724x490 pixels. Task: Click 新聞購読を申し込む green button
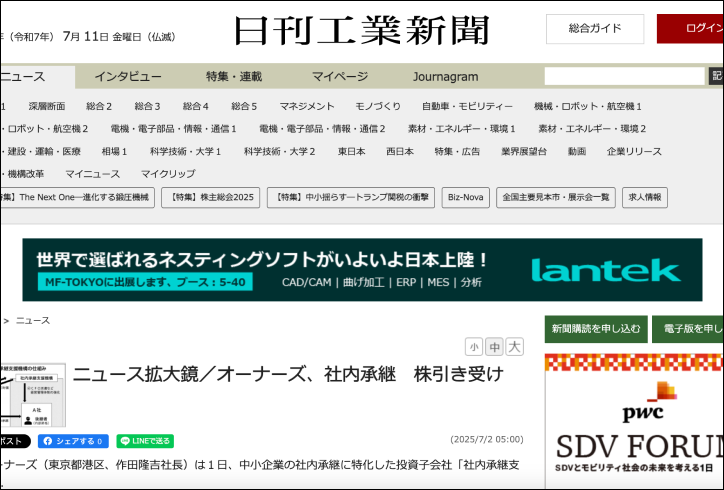[595, 329]
